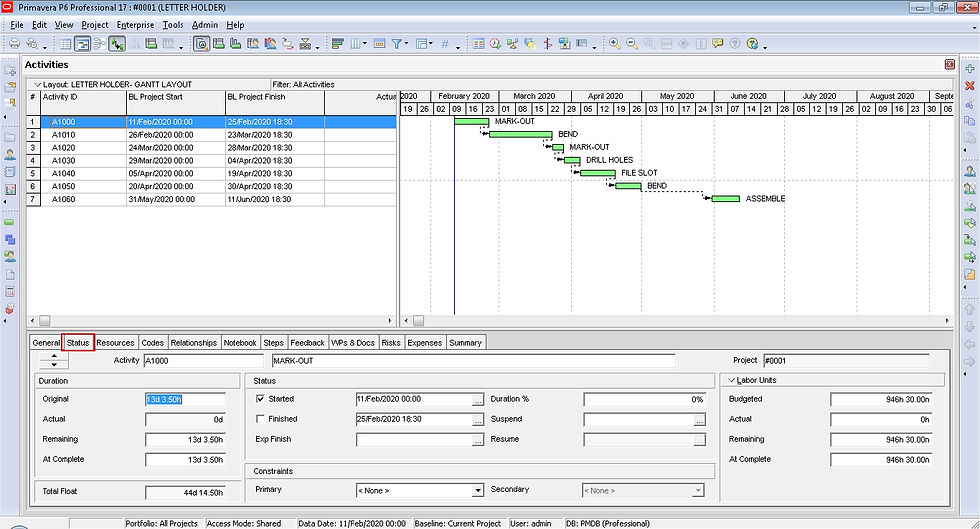Image resolution: width=980 pixels, height=529 pixels.
Task: Toggle the Finished checkbox
Action: (260, 419)
